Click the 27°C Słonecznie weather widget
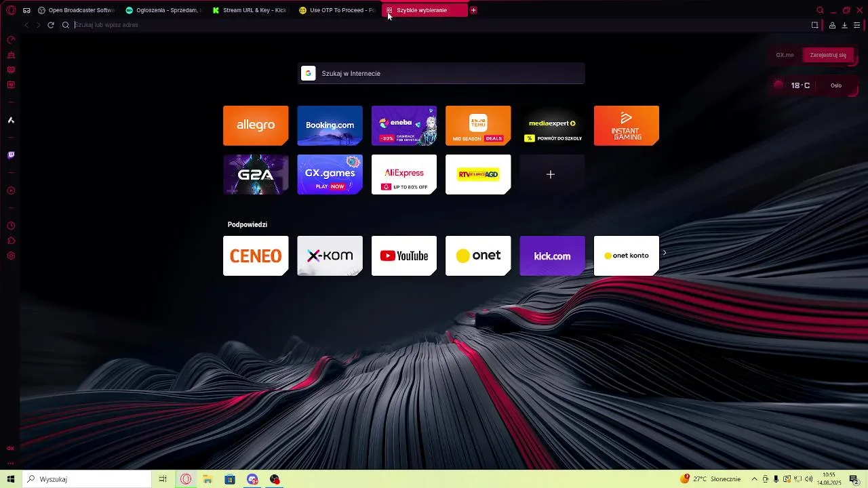The image size is (868, 488). (x=711, y=479)
